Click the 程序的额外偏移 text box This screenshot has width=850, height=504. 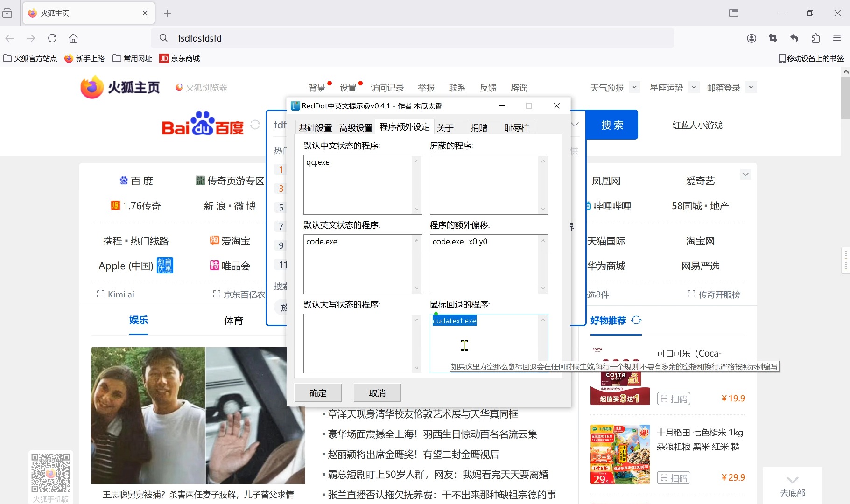tap(489, 264)
